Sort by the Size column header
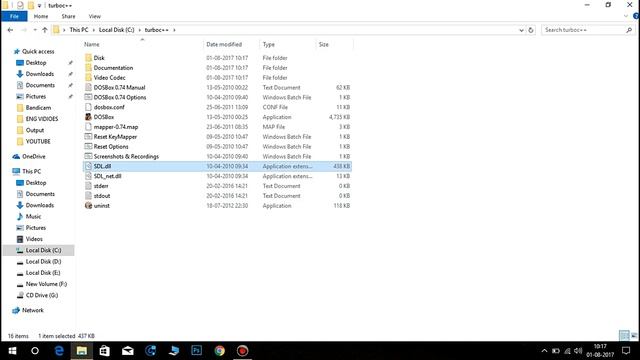 coord(324,44)
